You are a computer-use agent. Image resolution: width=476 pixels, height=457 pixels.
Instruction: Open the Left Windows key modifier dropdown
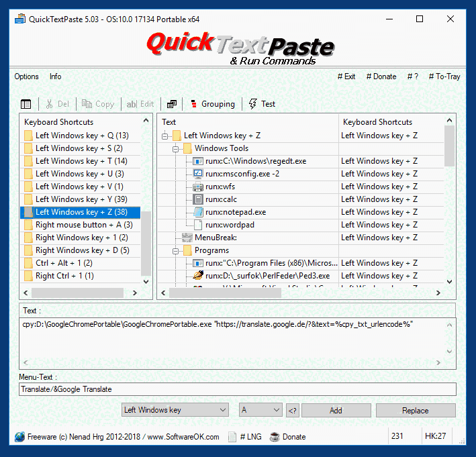175,410
